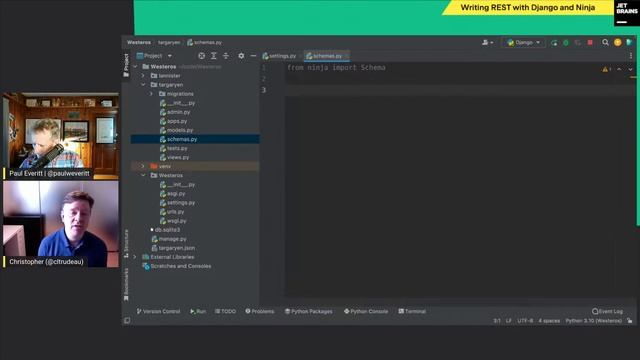
Task: Click the rerun Django server icon
Action: 554,42
